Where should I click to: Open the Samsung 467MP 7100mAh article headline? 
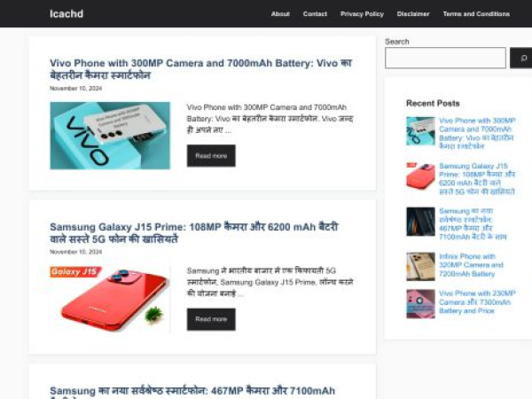point(192,392)
